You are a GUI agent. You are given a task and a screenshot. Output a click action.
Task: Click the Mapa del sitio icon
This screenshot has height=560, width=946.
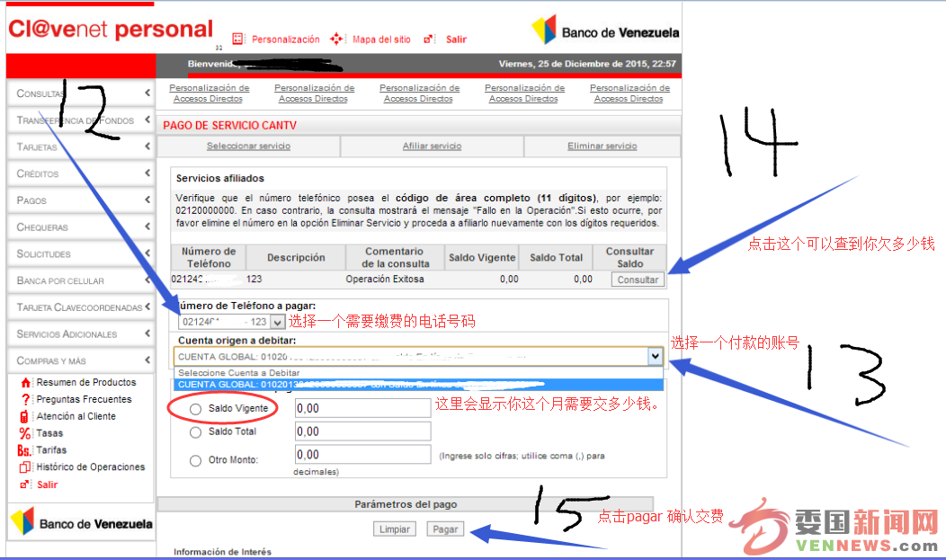(x=336, y=40)
